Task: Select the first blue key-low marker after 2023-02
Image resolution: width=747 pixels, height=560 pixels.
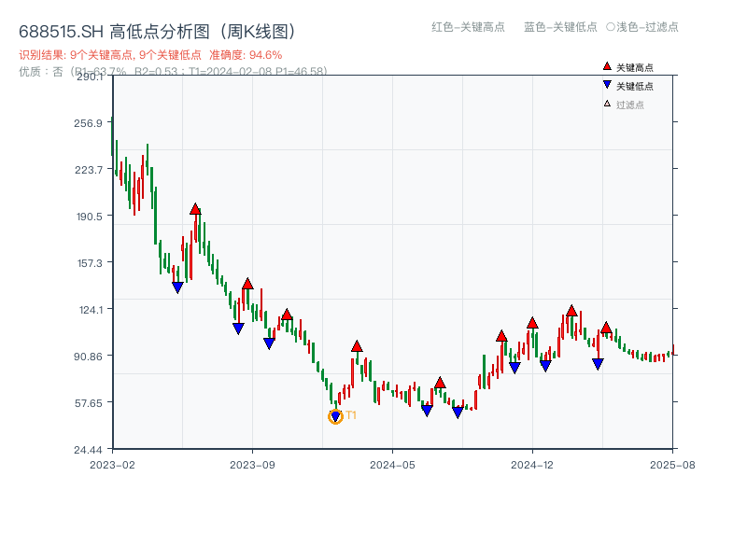Action: point(179,286)
